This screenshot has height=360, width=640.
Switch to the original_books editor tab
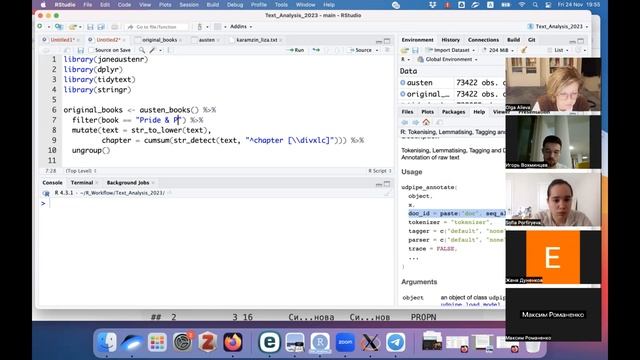[x=160, y=40]
